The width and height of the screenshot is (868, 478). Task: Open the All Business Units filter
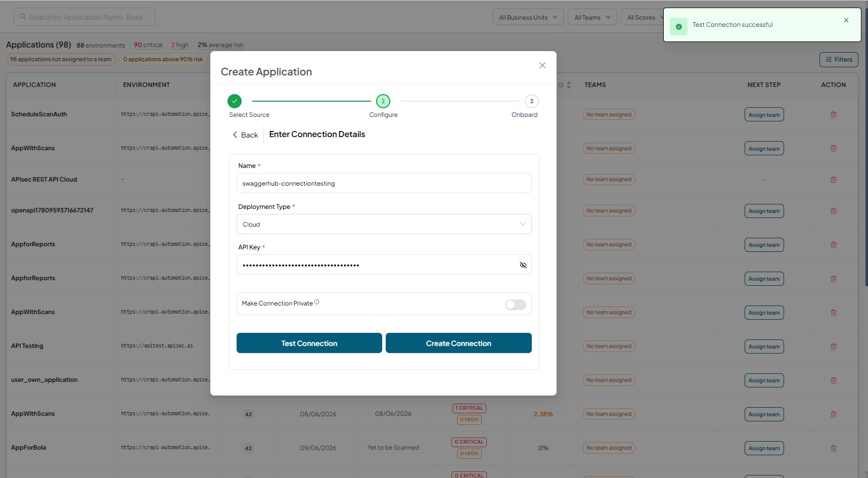coord(528,17)
